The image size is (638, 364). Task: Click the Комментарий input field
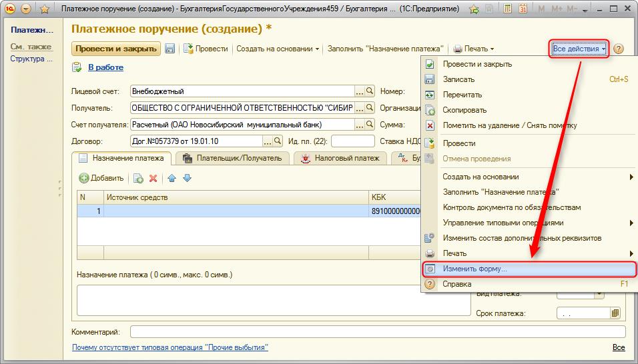(378, 332)
